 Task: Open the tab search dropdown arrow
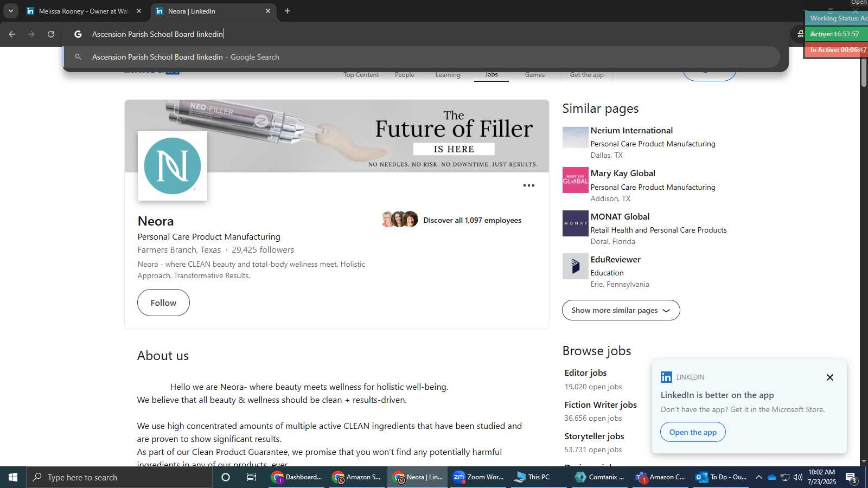click(10, 11)
